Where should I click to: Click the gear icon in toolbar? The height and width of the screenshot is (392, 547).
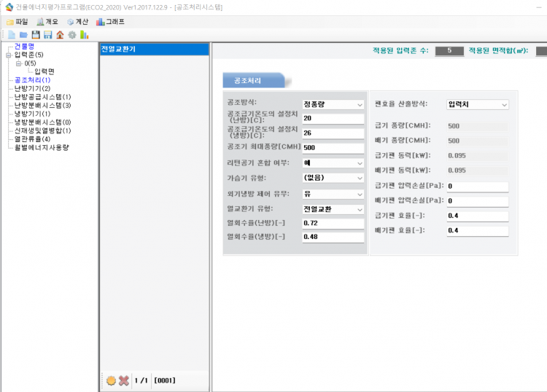pos(71,34)
